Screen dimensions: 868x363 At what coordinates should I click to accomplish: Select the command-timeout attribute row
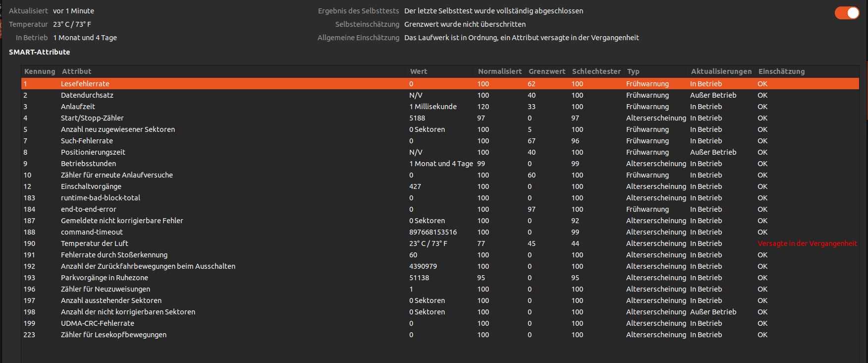[440, 232]
